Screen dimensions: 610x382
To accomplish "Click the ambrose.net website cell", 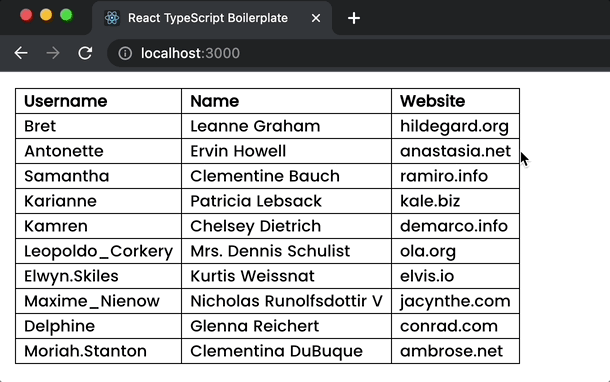I will click(456, 351).
